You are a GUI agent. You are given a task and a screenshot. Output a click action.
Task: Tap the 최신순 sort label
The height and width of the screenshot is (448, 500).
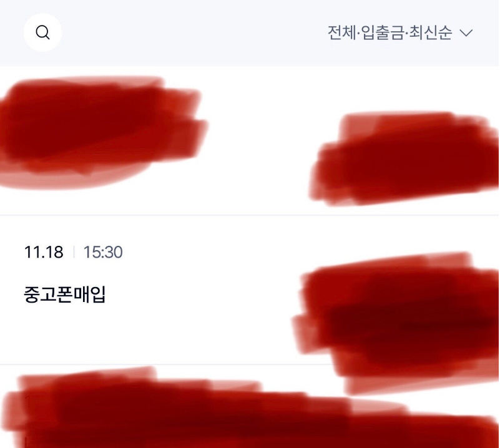(x=431, y=32)
